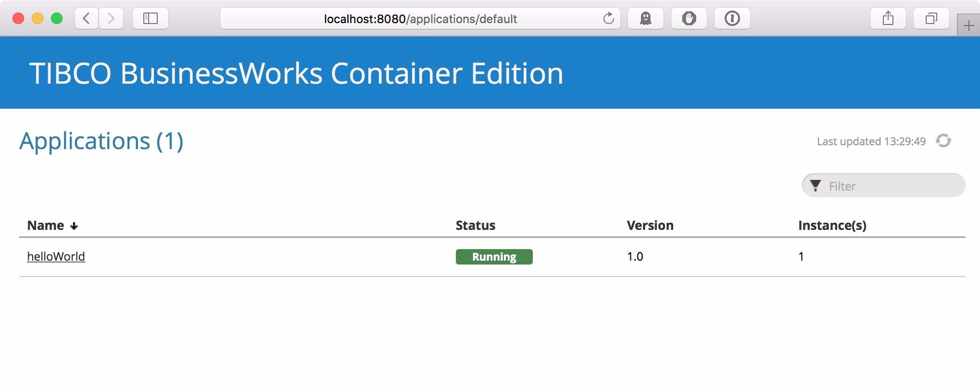Open a new tab with plus button
Screen dimensions: 980x391
click(968, 25)
